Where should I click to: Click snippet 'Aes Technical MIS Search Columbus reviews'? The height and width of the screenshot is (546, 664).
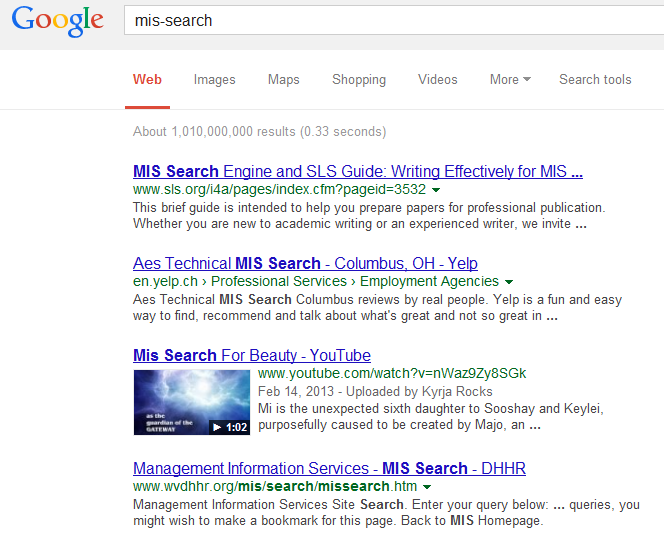click(x=377, y=308)
